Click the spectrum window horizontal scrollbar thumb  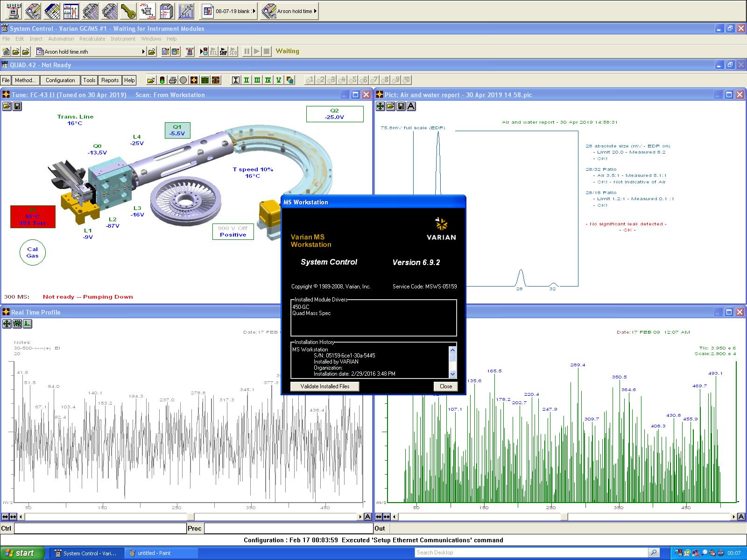click(x=564, y=517)
